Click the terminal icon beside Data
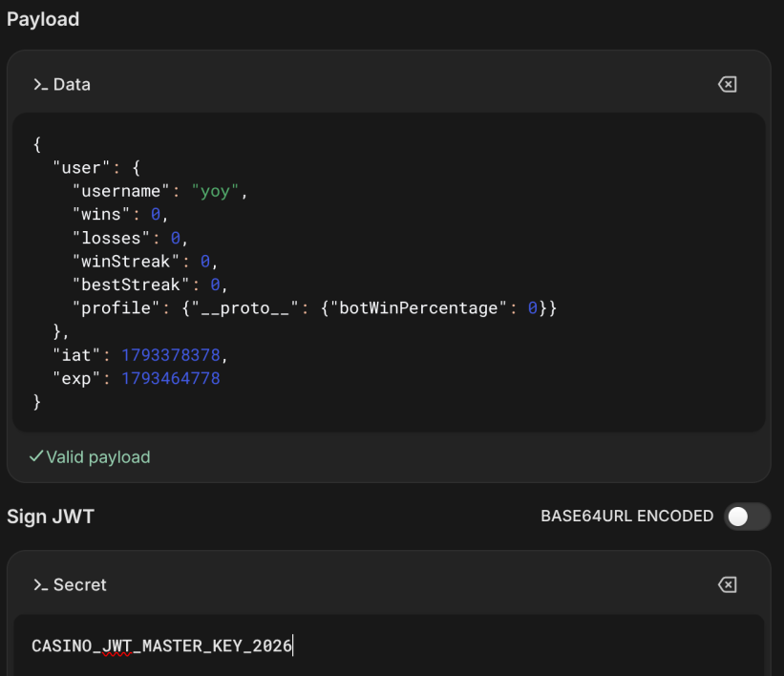Image resolution: width=784 pixels, height=676 pixels. [x=40, y=84]
